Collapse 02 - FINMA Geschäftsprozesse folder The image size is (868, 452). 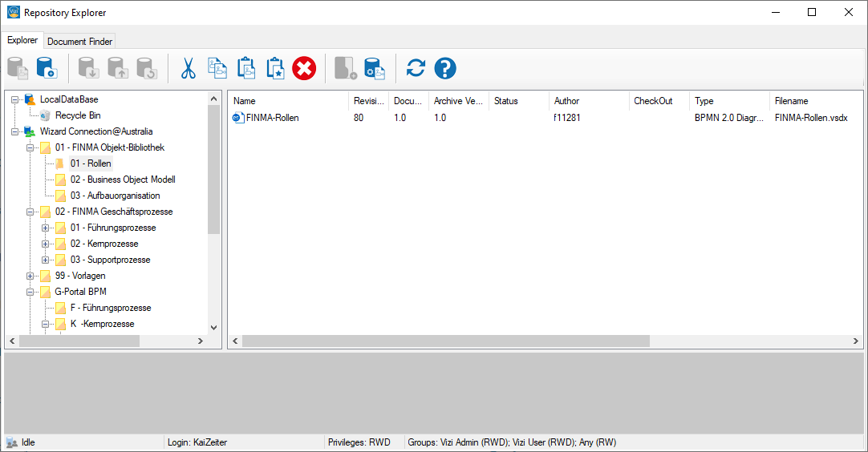pyautogui.click(x=30, y=212)
